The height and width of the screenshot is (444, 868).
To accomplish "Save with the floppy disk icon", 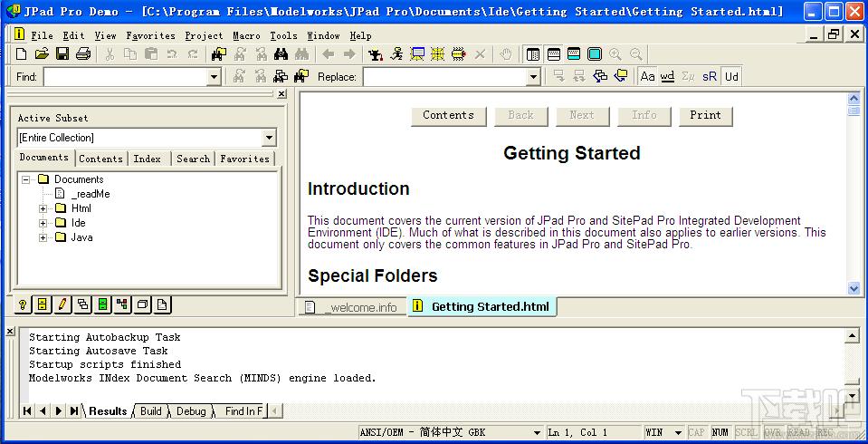I will [62, 53].
